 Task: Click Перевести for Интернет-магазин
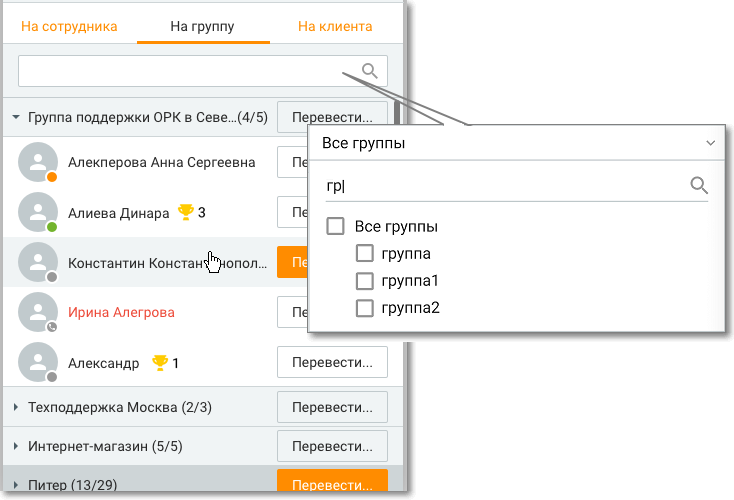[x=332, y=446]
